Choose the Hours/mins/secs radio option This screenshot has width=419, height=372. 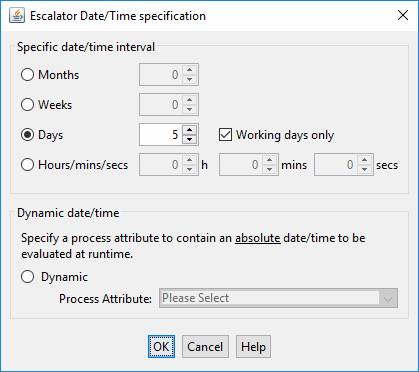click(x=27, y=165)
